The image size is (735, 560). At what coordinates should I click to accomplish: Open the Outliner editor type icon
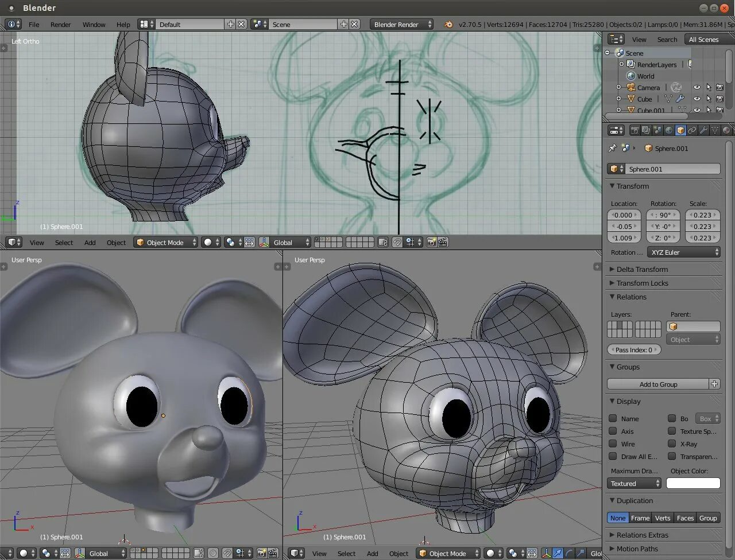(x=616, y=39)
